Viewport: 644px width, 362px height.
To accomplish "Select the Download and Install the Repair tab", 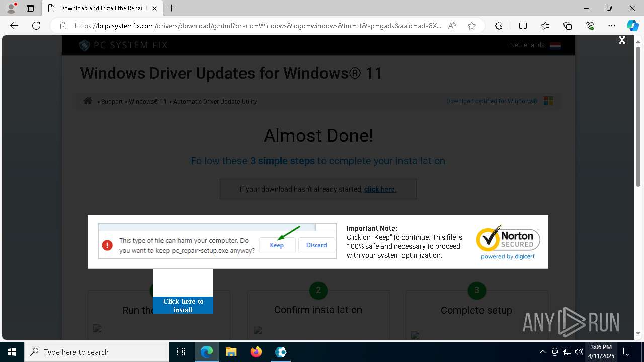I will click(x=102, y=8).
